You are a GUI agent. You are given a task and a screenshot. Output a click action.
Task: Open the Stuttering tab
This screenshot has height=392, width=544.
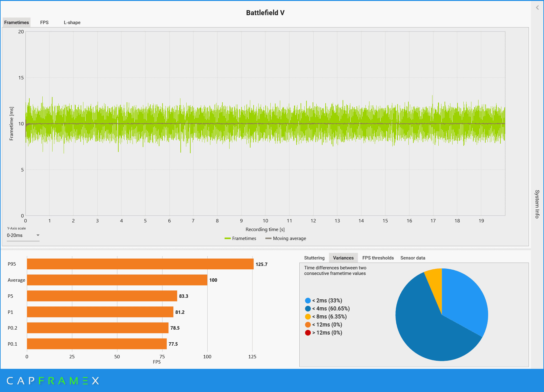pos(314,258)
